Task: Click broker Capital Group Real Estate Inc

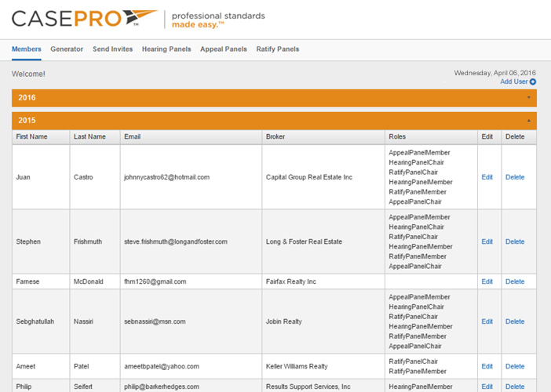Action: [309, 177]
